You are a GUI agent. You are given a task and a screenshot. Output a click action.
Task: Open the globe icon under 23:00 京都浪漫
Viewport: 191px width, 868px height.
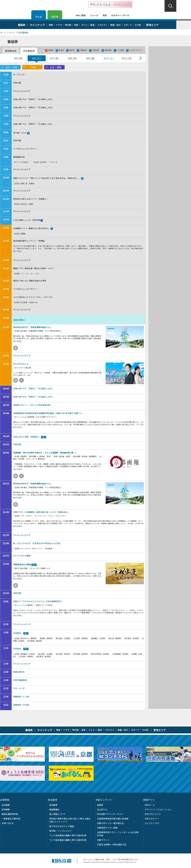click(x=15, y=585)
